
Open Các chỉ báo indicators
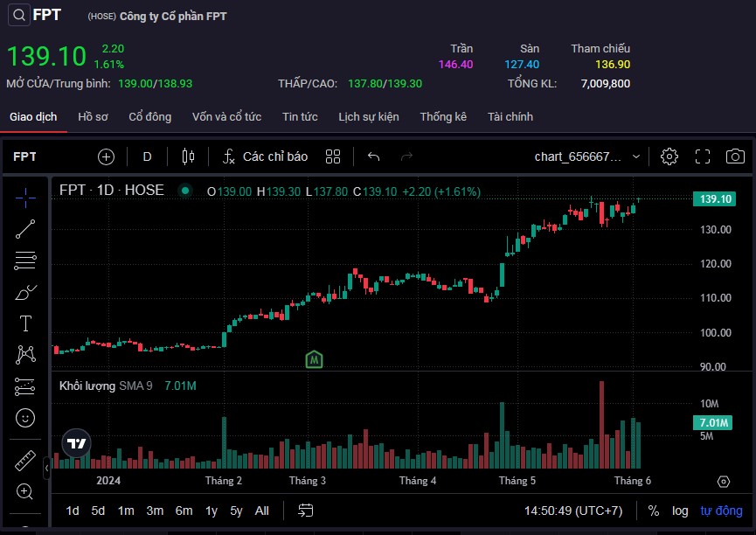click(x=265, y=156)
